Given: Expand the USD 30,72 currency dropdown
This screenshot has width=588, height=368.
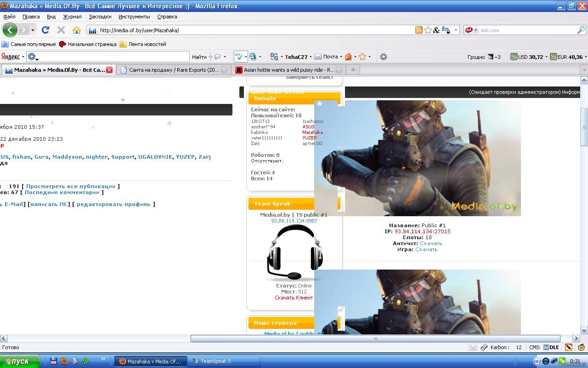Looking at the screenshot, I should click(546, 57).
